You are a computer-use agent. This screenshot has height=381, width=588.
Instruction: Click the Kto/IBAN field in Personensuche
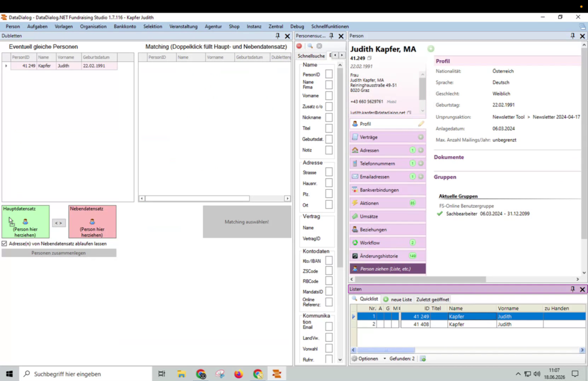(x=329, y=261)
